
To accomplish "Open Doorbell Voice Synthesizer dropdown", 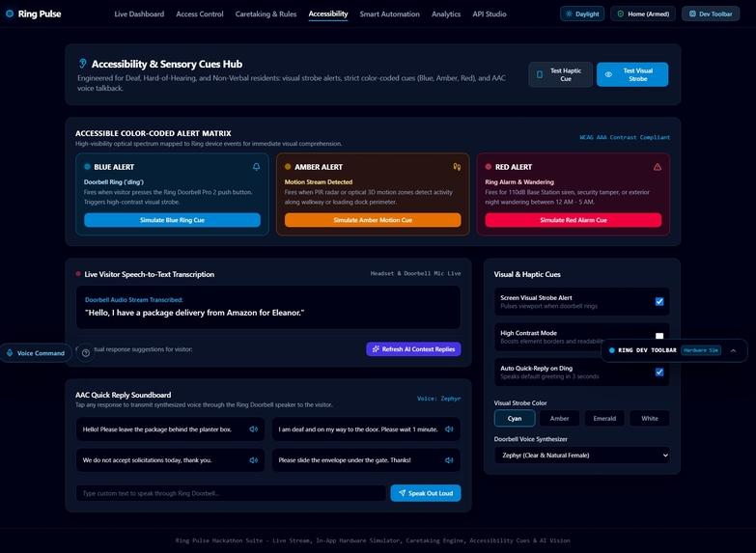I will click(x=582, y=456).
